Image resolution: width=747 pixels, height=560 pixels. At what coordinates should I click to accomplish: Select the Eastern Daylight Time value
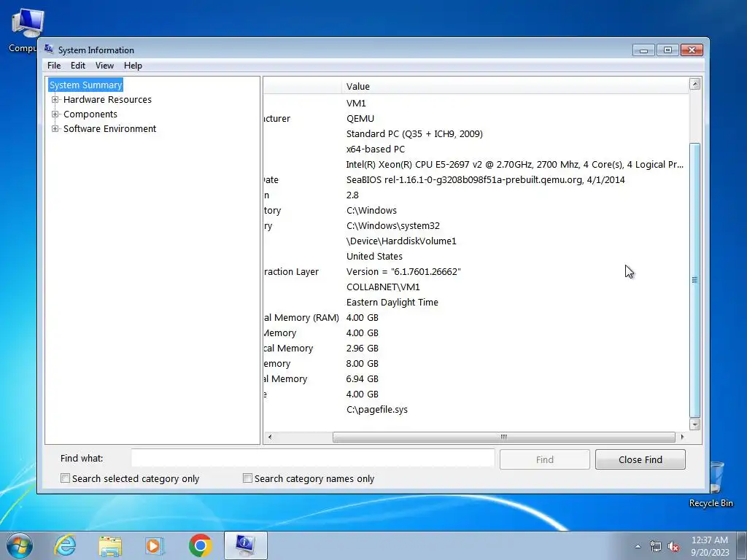(x=392, y=302)
